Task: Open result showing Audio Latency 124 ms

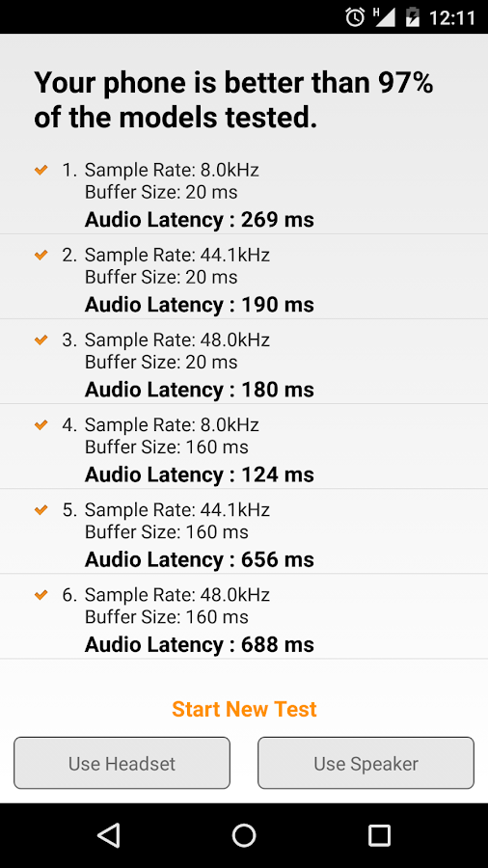Action: pos(244,447)
